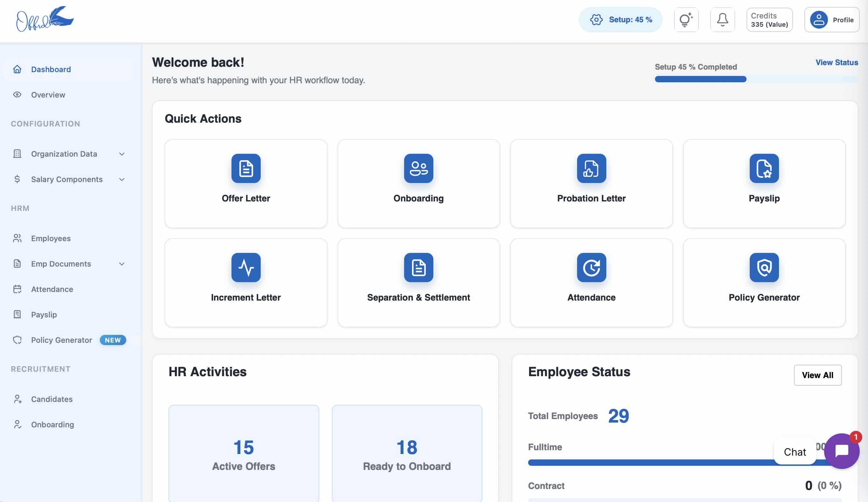Viewport: 868px width, 502px height.
Task: Open the Active Offers count card
Action: click(x=244, y=454)
